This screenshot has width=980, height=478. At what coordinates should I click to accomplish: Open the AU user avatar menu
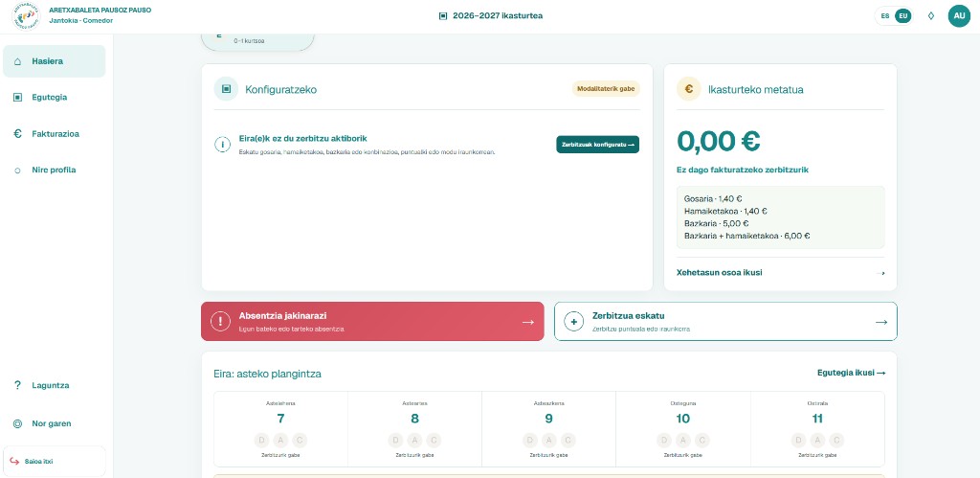tap(959, 15)
